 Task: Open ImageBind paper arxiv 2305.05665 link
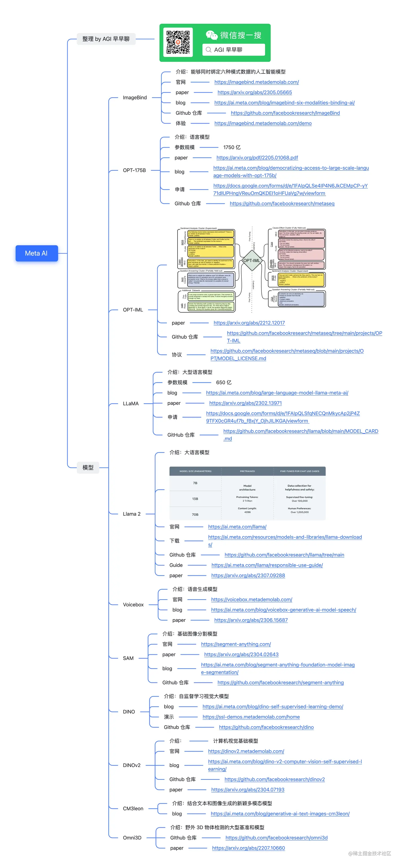[x=255, y=92]
